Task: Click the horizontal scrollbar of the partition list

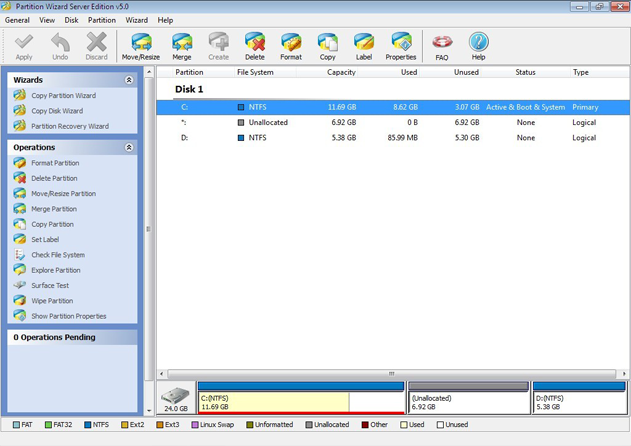Action: point(391,374)
